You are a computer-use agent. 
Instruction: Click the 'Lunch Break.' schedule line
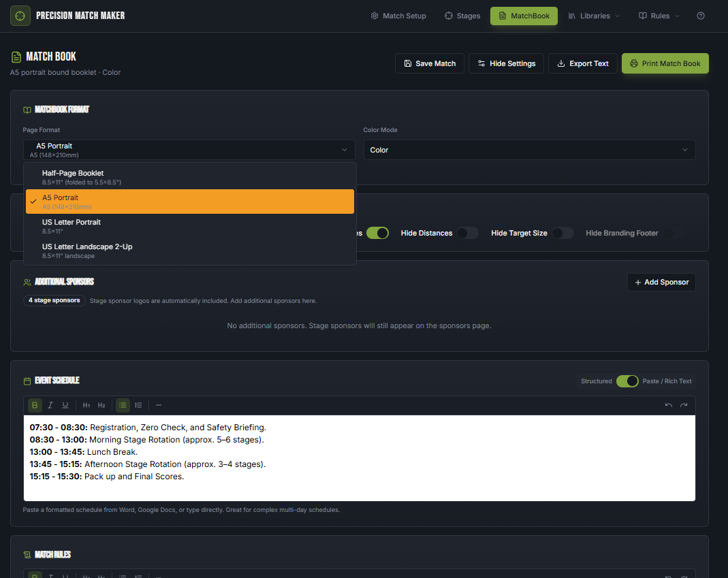(x=84, y=452)
